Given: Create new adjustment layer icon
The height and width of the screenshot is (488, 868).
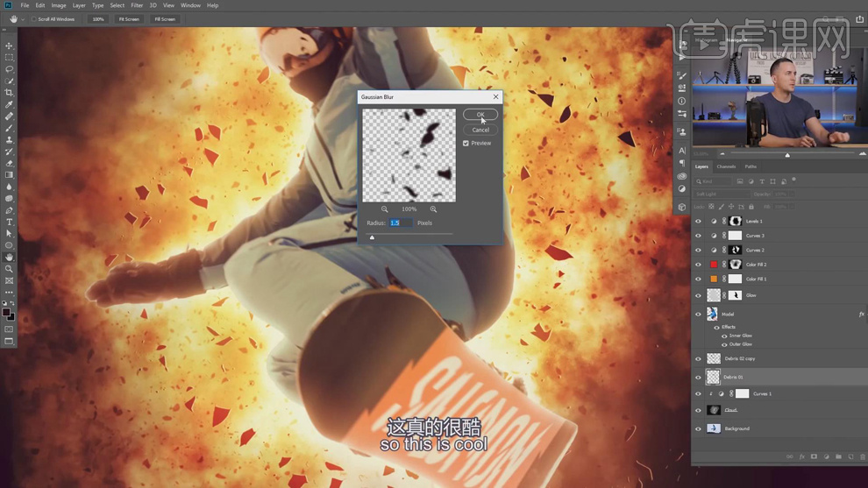Looking at the screenshot, I should coord(826,456).
